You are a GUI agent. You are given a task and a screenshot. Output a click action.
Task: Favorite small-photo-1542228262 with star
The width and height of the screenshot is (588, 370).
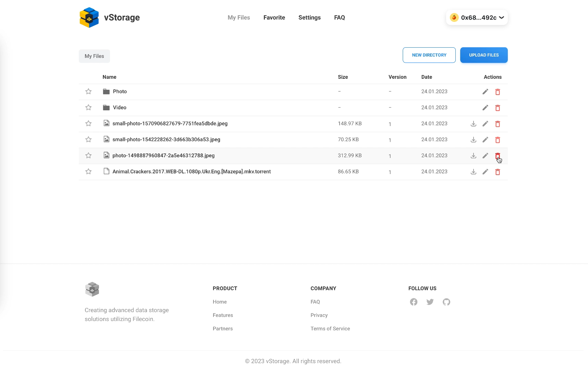pyautogui.click(x=88, y=139)
